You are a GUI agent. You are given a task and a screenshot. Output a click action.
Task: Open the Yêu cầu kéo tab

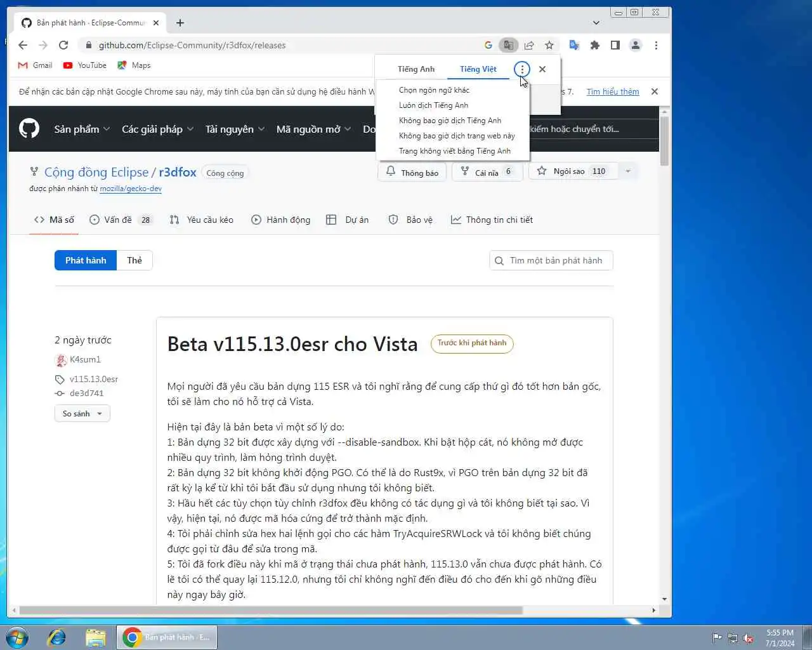[x=202, y=220]
